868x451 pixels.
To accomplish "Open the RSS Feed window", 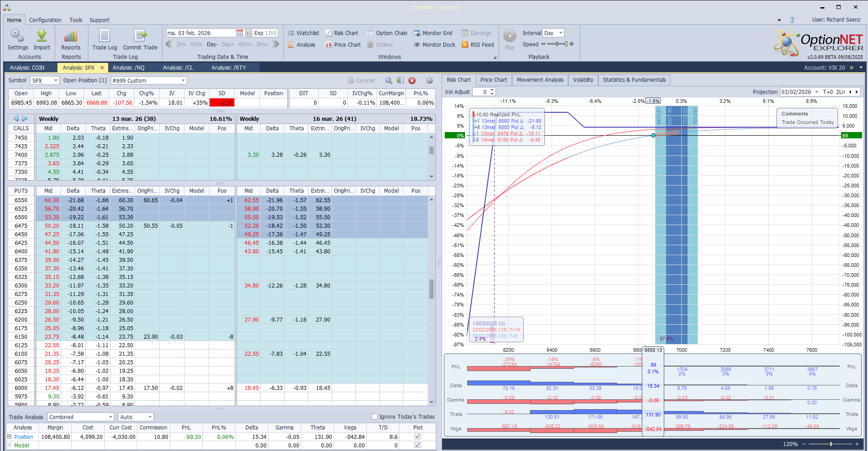I will [478, 44].
